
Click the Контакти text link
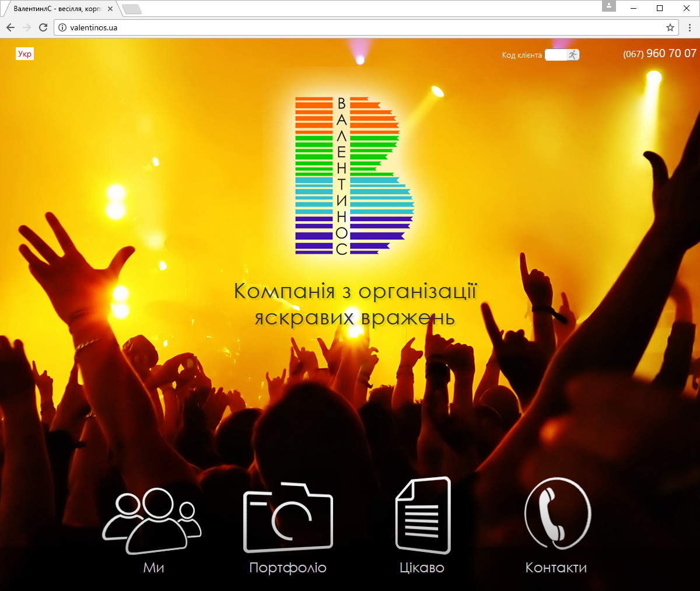556,568
